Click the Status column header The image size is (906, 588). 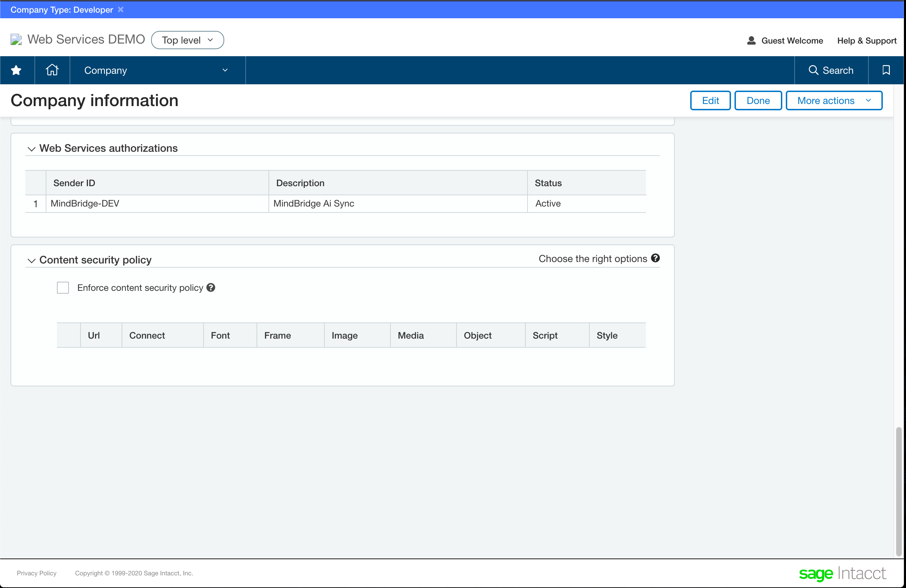click(x=587, y=183)
